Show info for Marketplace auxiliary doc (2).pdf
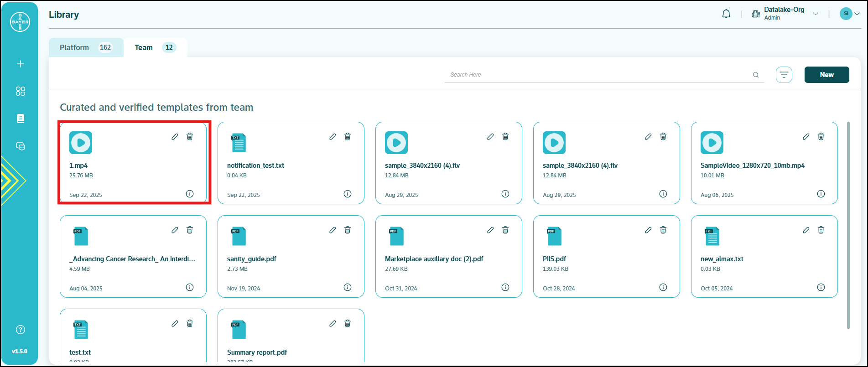The height and width of the screenshot is (367, 868). pyautogui.click(x=505, y=287)
